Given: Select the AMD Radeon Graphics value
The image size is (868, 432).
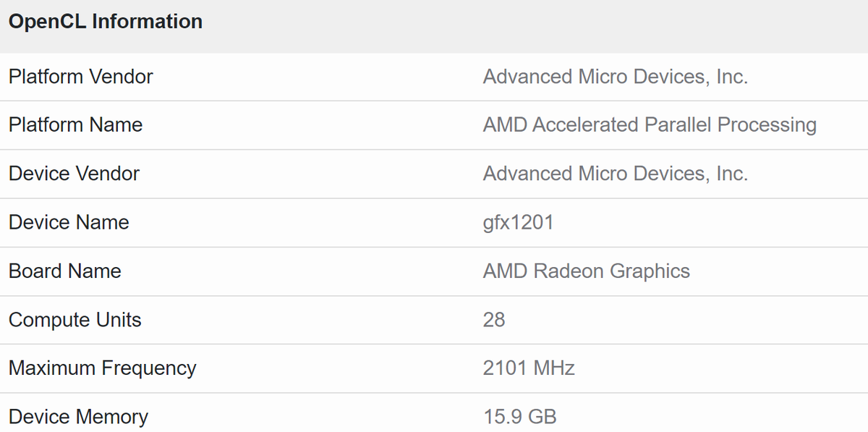Looking at the screenshot, I should tap(586, 271).
